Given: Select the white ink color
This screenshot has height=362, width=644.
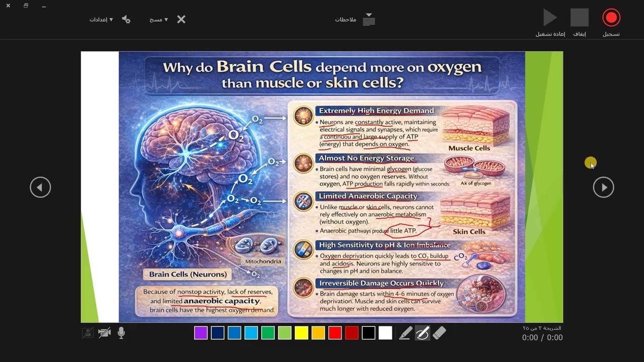Looking at the screenshot, I should click(385, 333).
